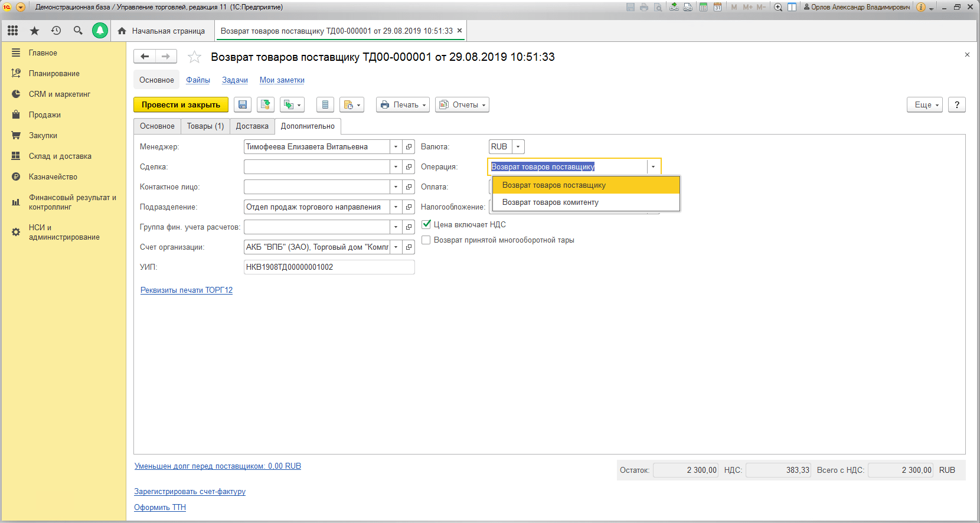Open the document movements report icon

point(325,105)
